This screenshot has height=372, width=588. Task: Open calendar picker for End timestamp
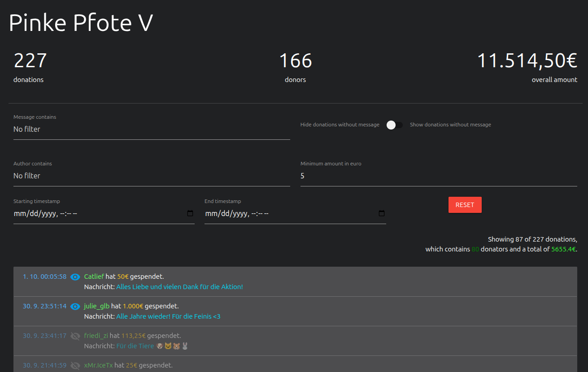point(382,213)
